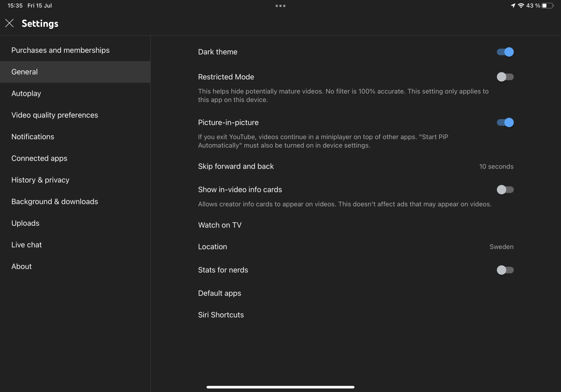
Task: Open the Autoplay settings section
Action: pos(26,93)
